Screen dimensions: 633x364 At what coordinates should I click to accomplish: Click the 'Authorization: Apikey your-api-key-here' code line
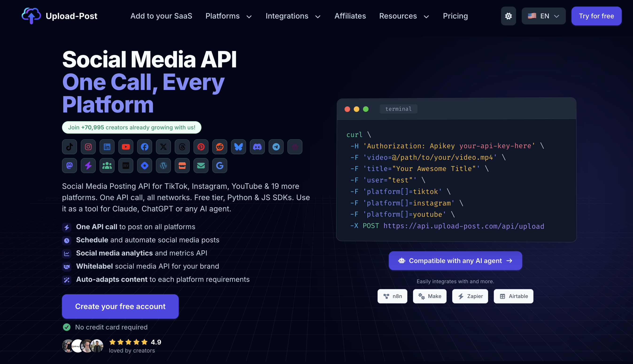pos(447,146)
